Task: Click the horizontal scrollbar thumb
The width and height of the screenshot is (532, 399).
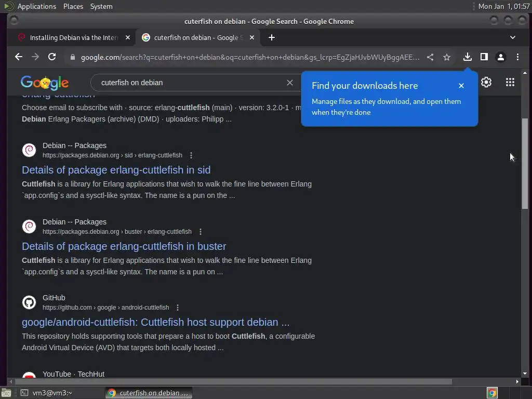Action: (233, 382)
